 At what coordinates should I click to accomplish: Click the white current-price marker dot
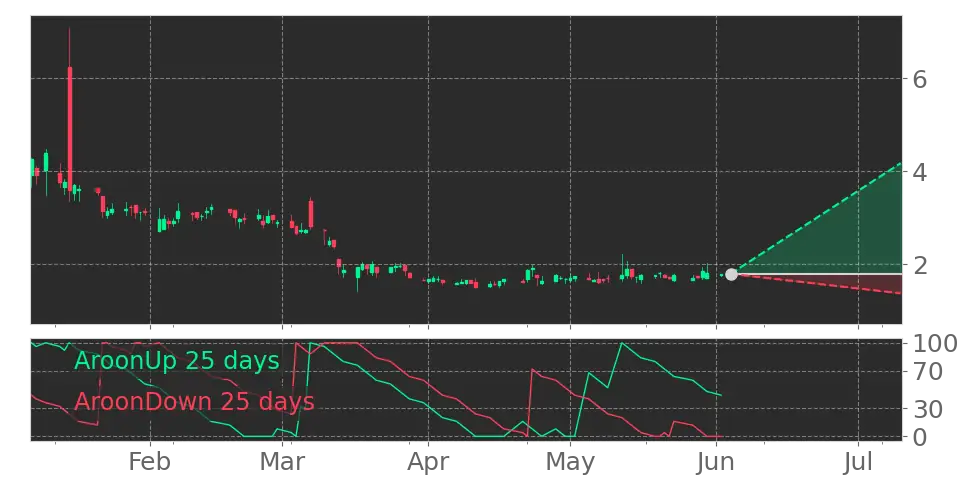point(731,274)
